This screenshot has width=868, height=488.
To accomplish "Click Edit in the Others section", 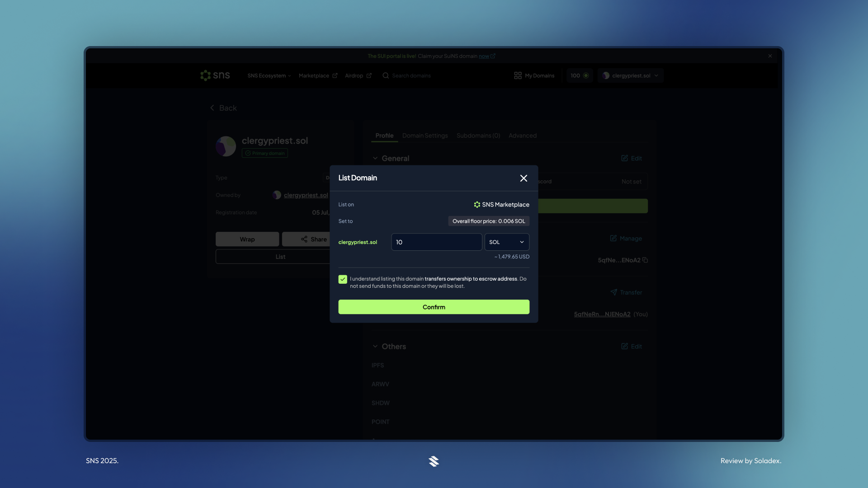I will tap(632, 347).
